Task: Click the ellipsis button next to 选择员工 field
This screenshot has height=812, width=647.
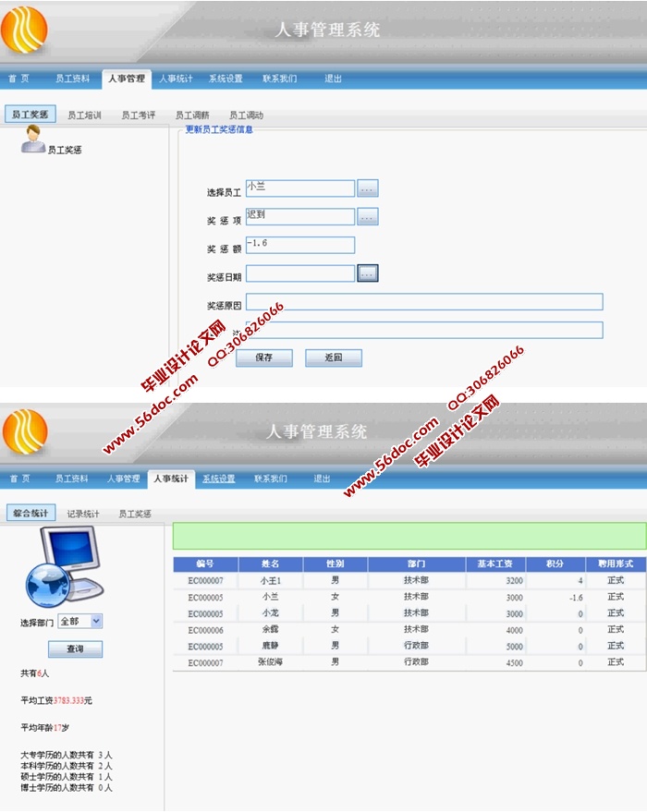Action: pos(368,188)
